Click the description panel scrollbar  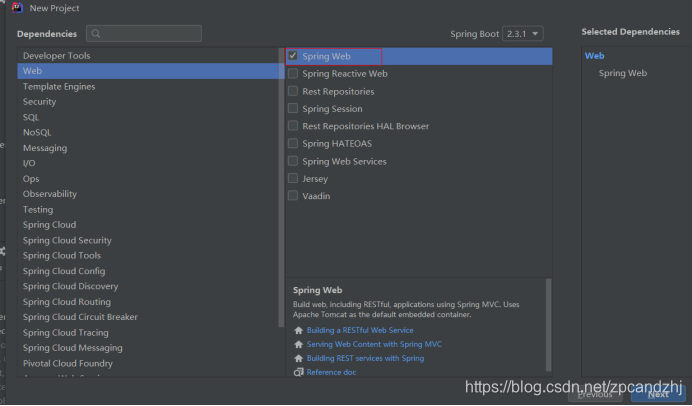click(x=549, y=325)
